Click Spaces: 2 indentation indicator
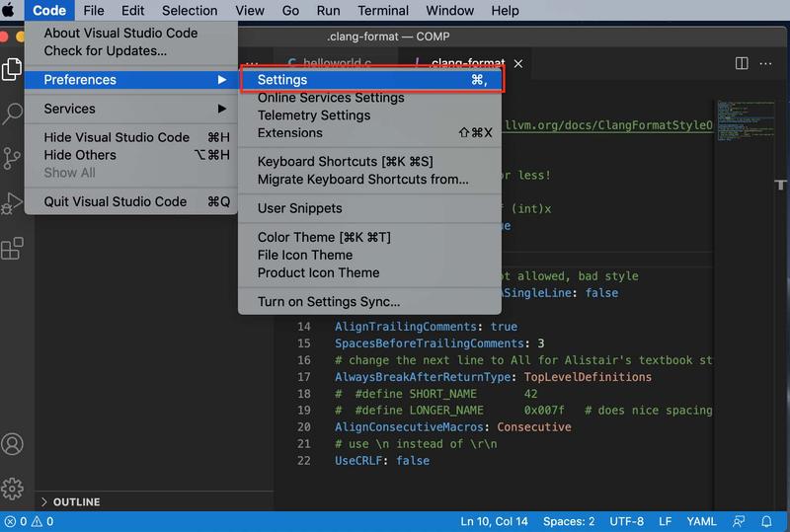Image resolution: width=790 pixels, height=532 pixels. pyautogui.click(x=569, y=521)
